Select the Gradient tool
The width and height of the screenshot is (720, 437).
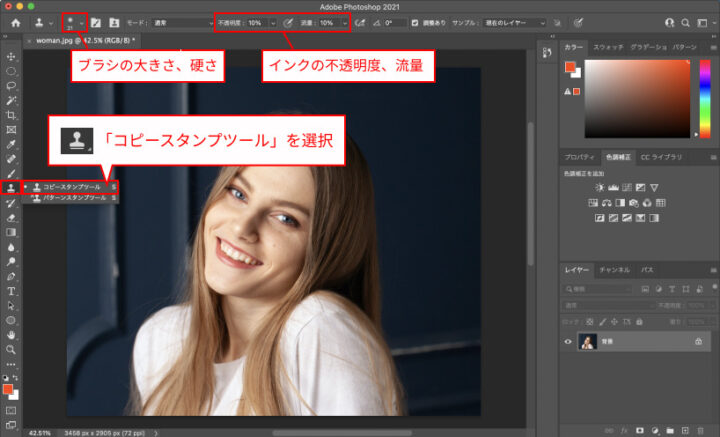11,232
